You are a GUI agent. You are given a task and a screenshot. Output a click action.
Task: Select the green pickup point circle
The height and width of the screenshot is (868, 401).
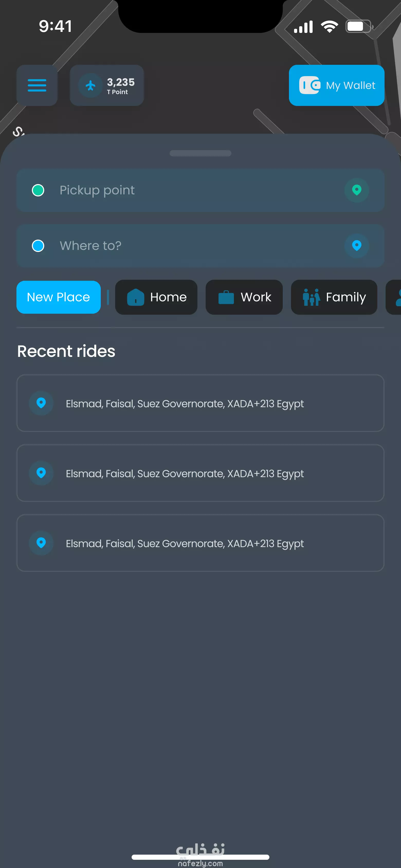click(x=38, y=190)
